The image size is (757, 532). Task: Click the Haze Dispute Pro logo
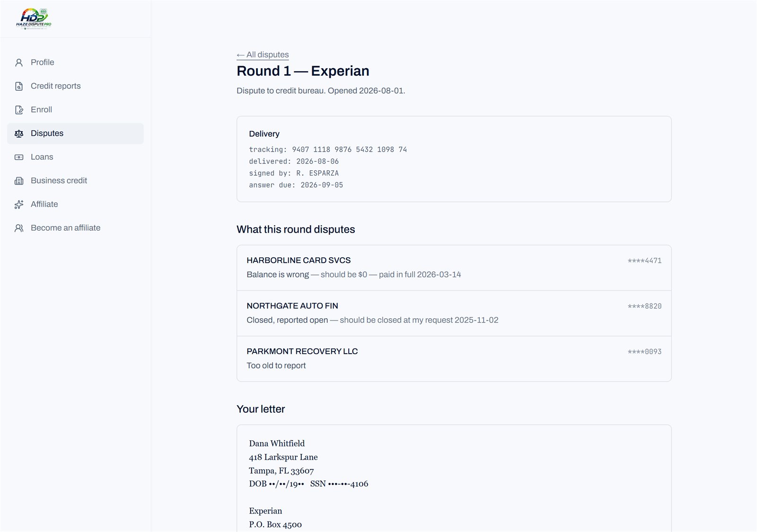click(34, 19)
